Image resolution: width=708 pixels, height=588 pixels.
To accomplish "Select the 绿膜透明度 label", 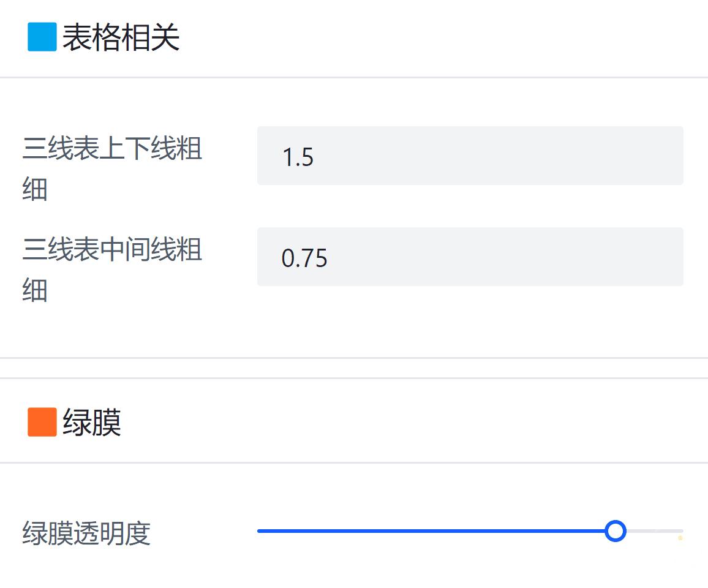I will [x=86, y=533].
